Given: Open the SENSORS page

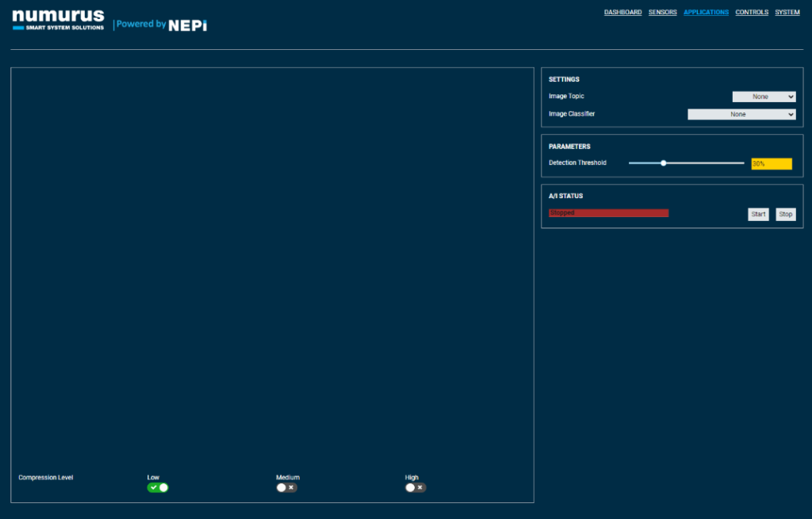Looking at the screenshot, I should pyautogui.click(x=663, y=12).
